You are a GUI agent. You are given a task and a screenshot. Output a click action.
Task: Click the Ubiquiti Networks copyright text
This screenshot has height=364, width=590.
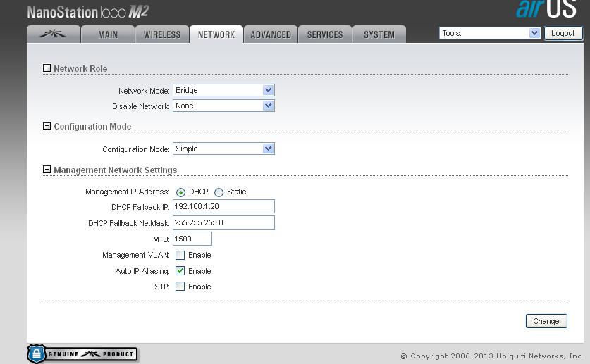491,356
